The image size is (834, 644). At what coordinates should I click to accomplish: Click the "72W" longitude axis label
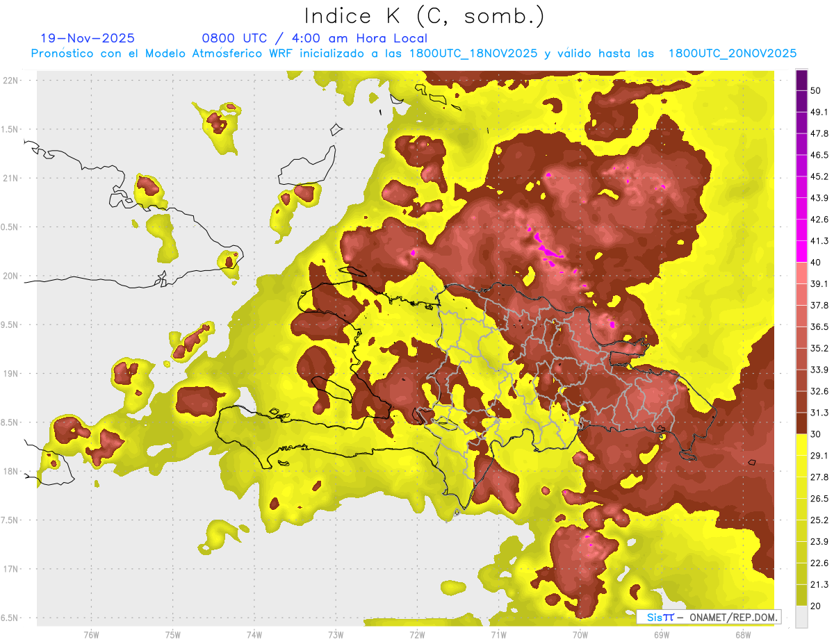coord(417,635)
